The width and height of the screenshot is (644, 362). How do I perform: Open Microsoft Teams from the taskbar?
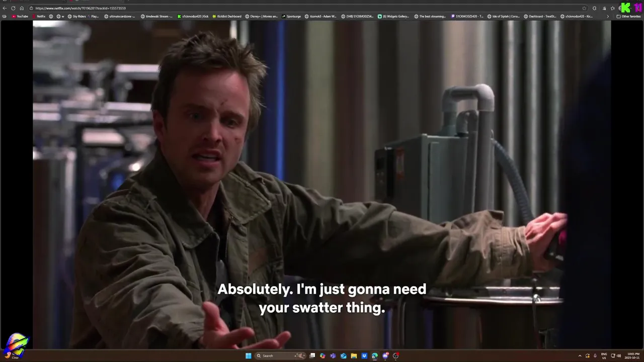click(x=333, y=355)
